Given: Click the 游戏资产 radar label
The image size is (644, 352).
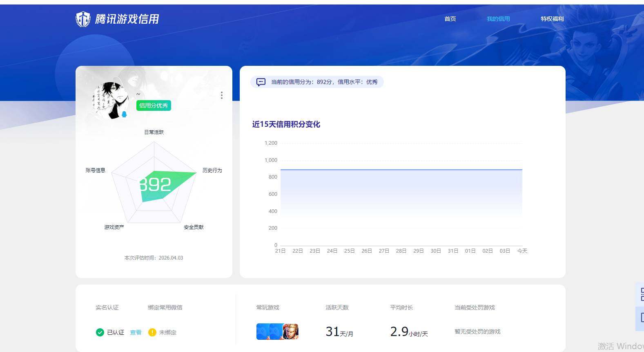Looking at the screenshot, I should 114,227.
